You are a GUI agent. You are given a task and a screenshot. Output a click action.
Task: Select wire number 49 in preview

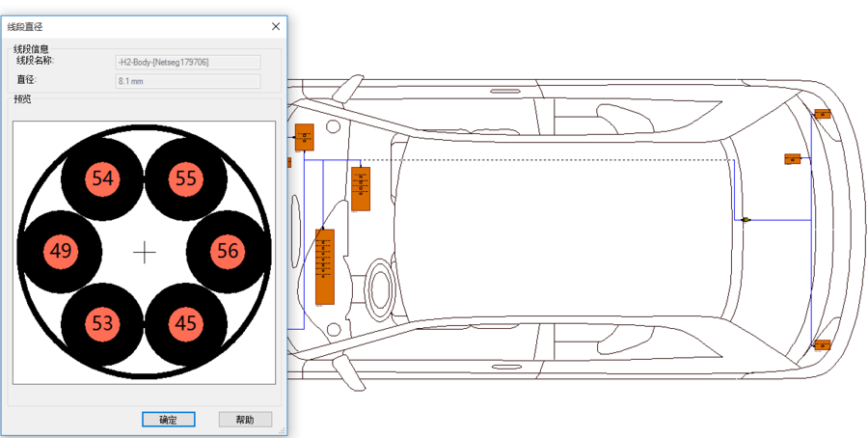61,252
